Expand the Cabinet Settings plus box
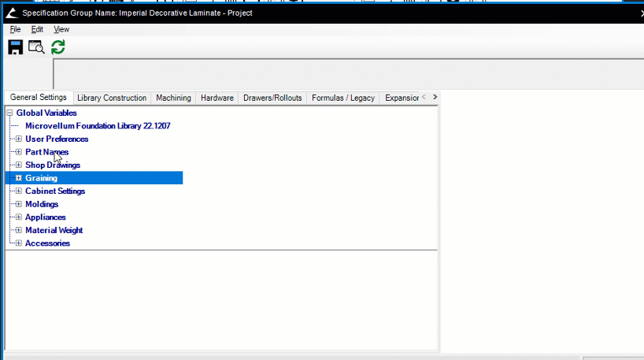 [19, 191]
